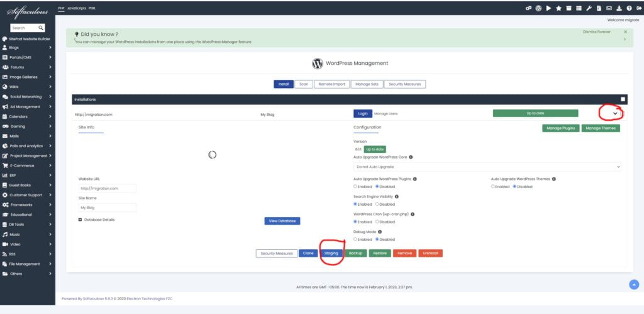Click the Site Name input field
Viewport: 644px width, 314px height.
(x=107, y=208)
